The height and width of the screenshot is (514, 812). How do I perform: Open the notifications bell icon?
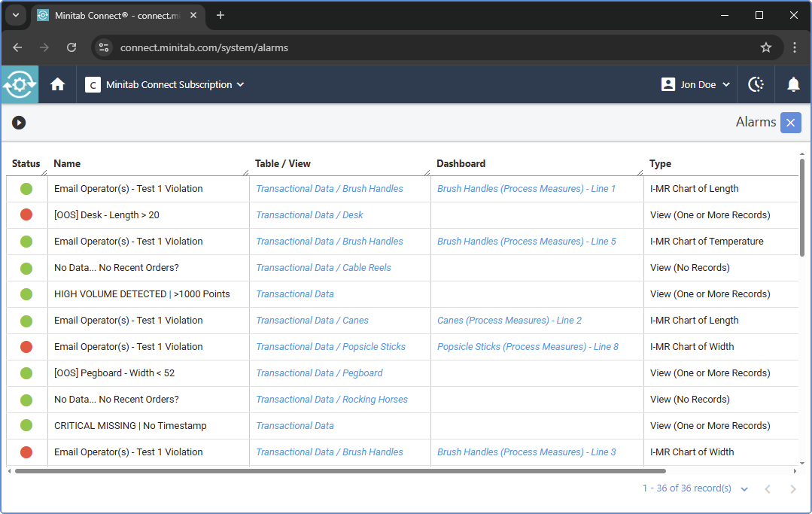(x=793, y=84)
